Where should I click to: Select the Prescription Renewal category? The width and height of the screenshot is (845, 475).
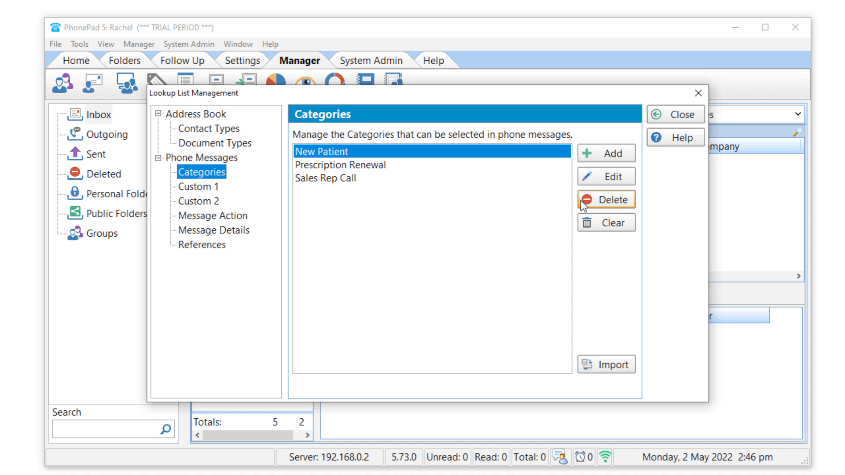pos(432,165)
